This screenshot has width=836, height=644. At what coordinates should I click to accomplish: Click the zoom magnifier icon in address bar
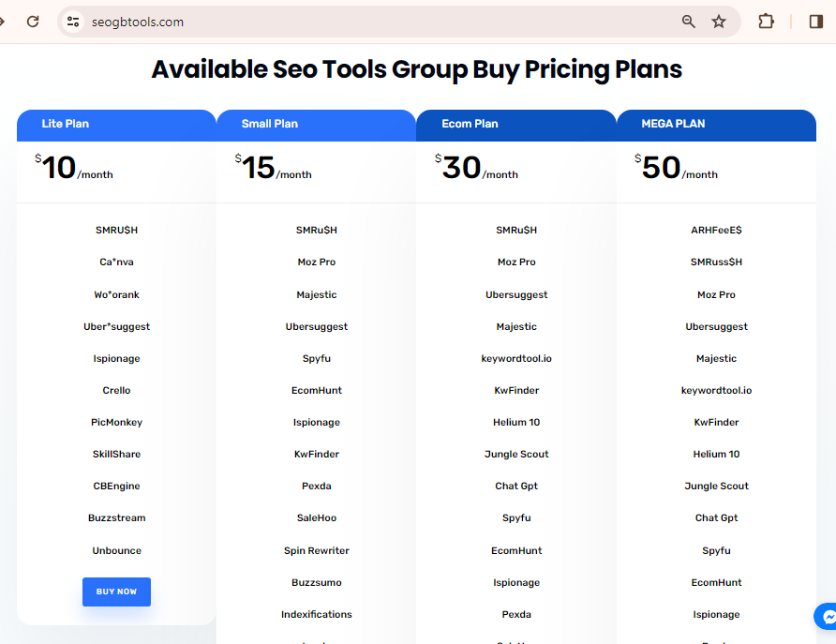pos(688,22)
